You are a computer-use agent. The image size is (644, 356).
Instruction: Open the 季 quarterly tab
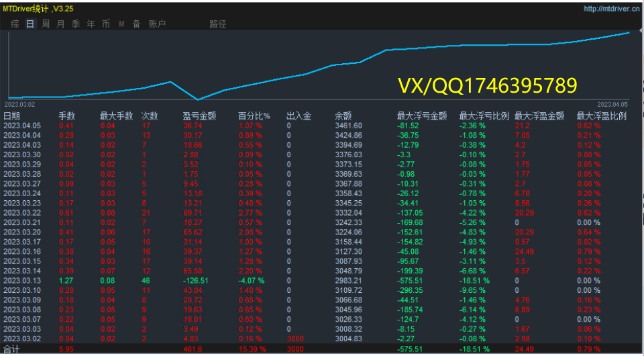point(76,24)
